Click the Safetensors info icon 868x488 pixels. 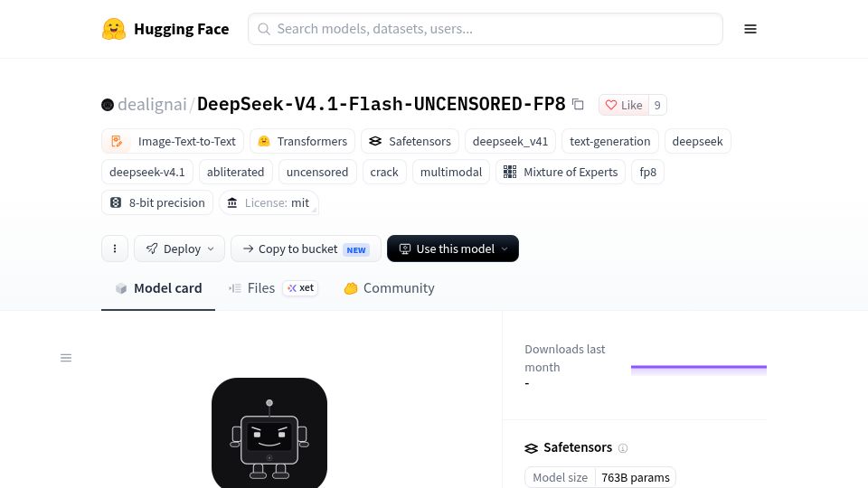coord(623,448)
